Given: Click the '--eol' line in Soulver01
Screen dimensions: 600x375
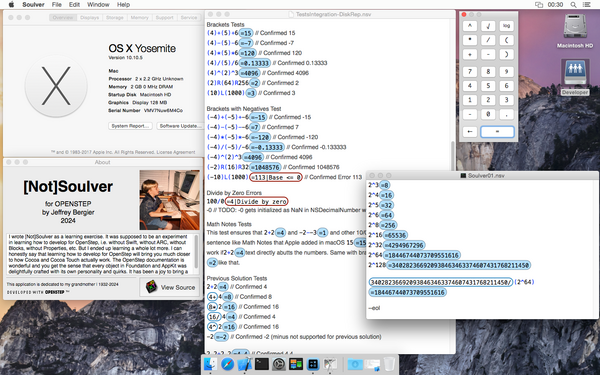Looking at the screenshot, I should tap(374, 308).
